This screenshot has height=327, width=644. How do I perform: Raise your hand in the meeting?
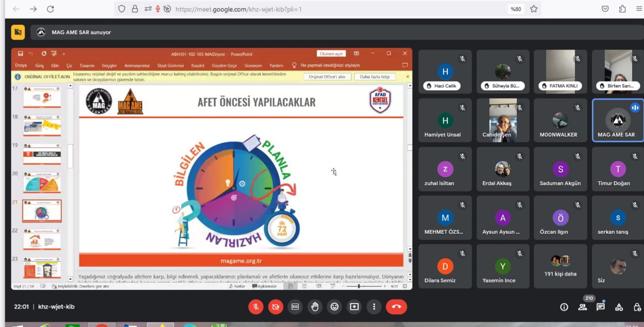pos(315,307)
